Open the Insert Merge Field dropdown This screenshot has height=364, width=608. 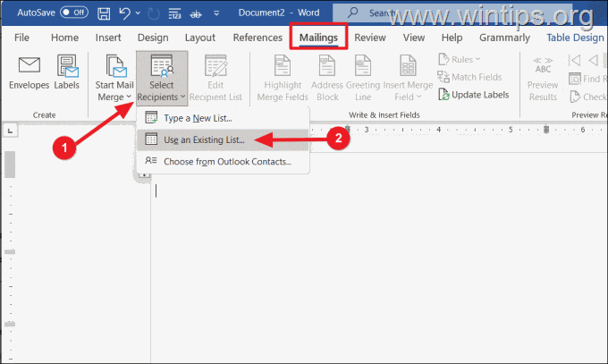(408, 79)
